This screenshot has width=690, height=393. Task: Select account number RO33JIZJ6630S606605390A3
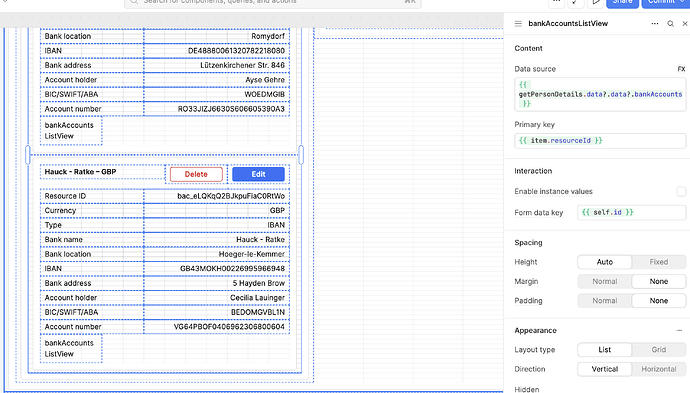(231, 109)
